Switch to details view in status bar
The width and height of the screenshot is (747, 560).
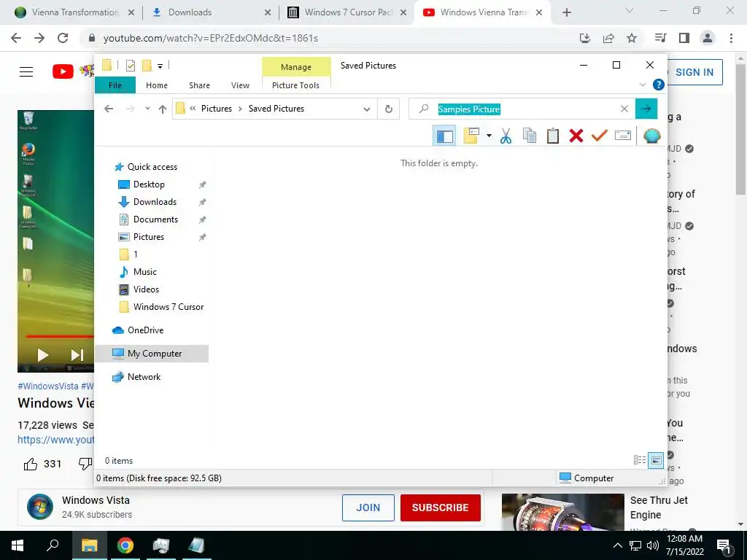639,460
